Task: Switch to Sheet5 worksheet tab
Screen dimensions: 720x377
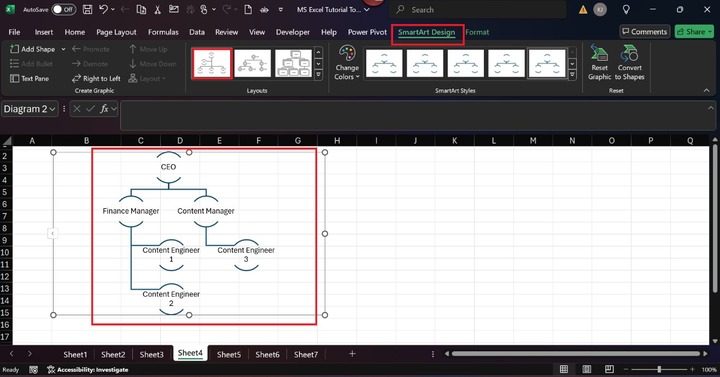Action: (229, 354)
